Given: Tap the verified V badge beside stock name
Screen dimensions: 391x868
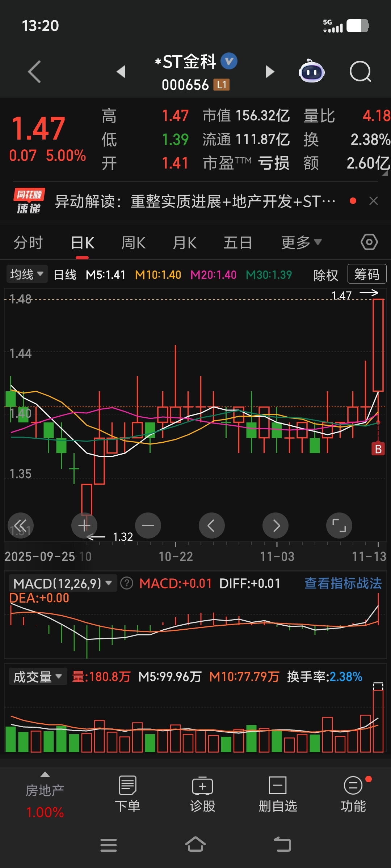Looking at the screenshot, I should tap(229, 61).
